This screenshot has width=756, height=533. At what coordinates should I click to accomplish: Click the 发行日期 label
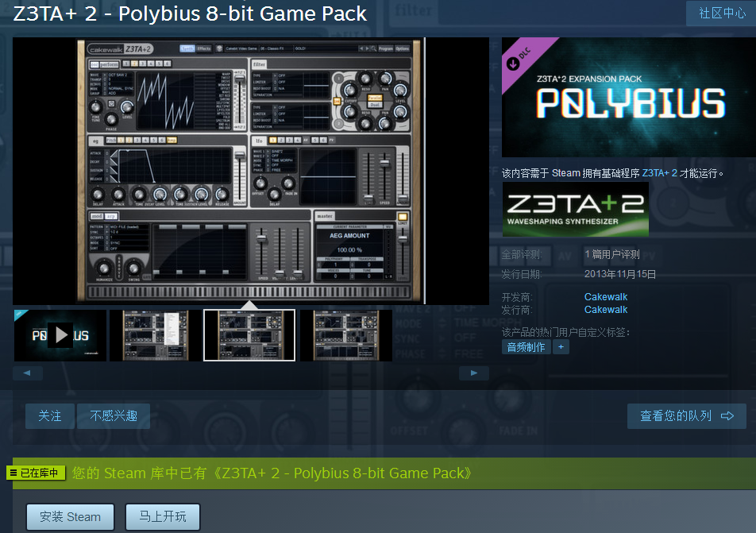[522, 275]
